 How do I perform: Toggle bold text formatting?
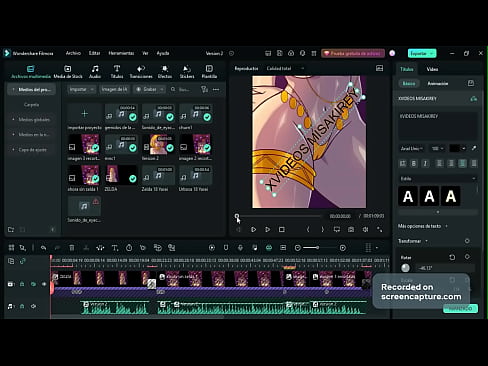pyautogui.click(x=414, y=163)
